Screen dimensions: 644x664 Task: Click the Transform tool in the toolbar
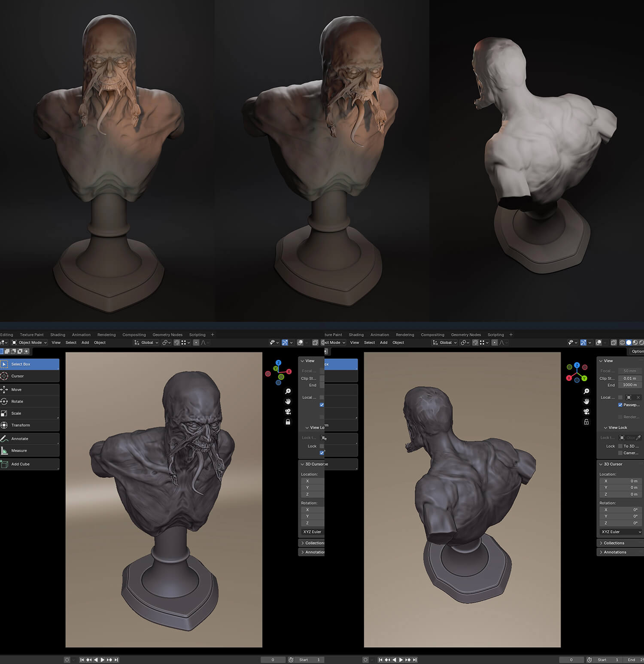click(21, 425)
